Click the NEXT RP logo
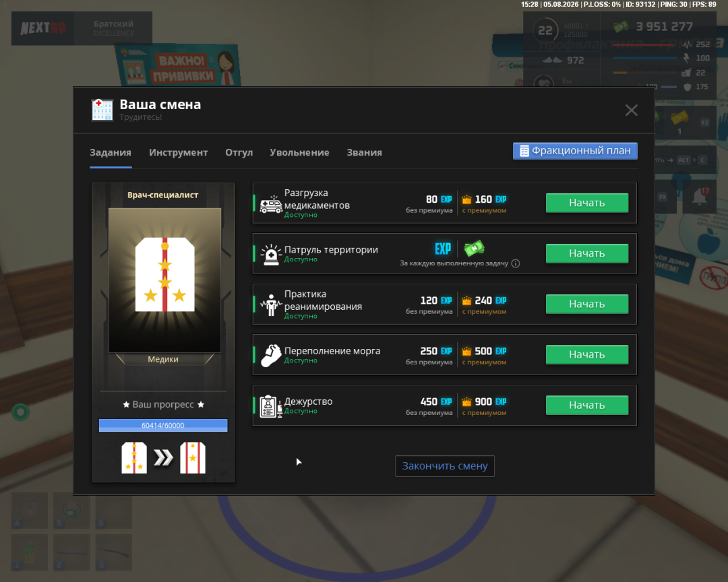The image size is (728, 582). pos(43,28)
